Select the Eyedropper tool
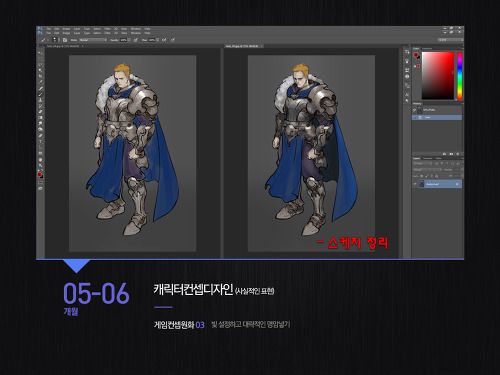 tap(41, 82)
